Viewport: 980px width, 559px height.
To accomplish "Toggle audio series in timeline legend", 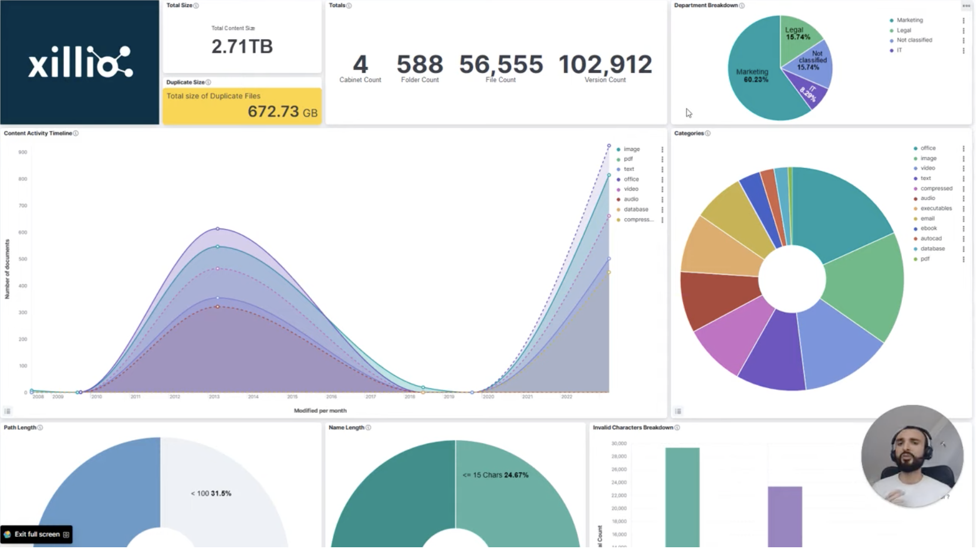I will (631, 200).
